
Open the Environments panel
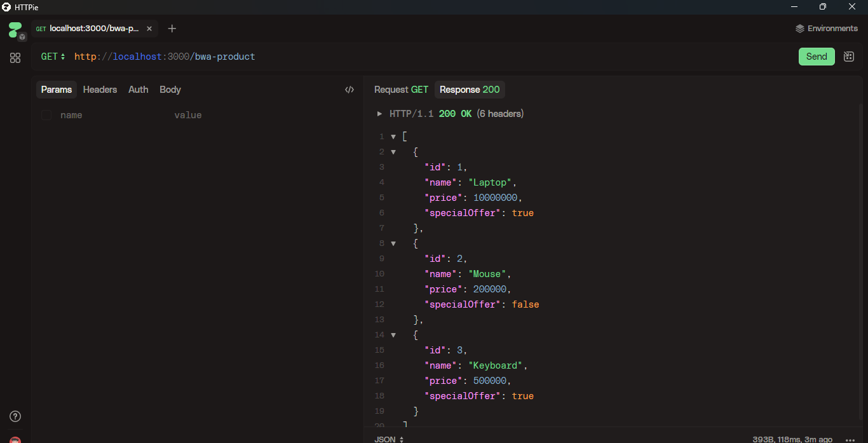point(826,28)
